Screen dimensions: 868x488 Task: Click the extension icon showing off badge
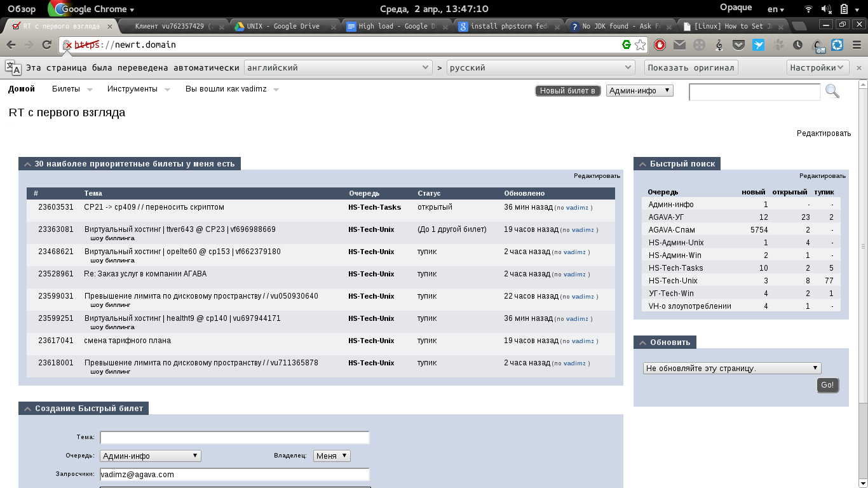coord(818,46)
